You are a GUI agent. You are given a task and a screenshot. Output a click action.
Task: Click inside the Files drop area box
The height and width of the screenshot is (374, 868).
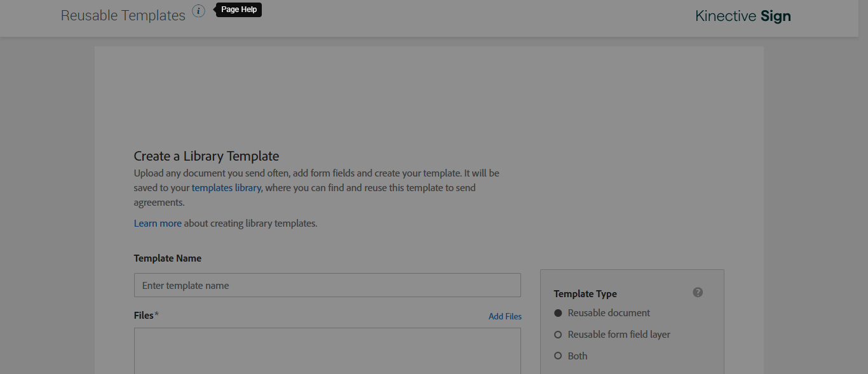(327, 351)
